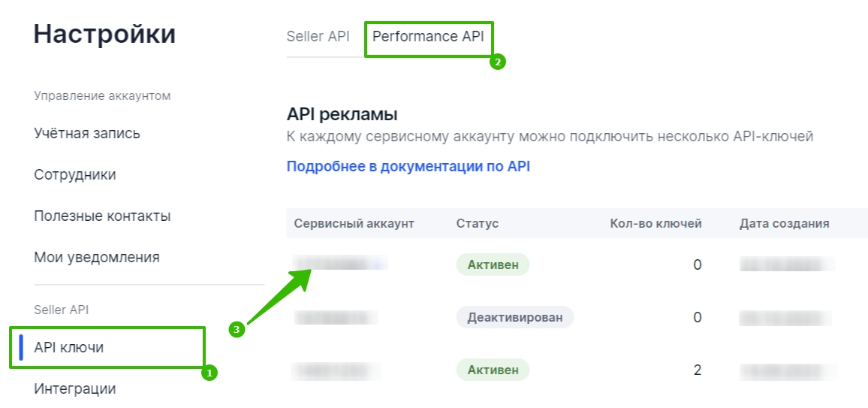868x408 pixels.
Task: Switch to the Performance API tab
Action: tap(428, 37)
